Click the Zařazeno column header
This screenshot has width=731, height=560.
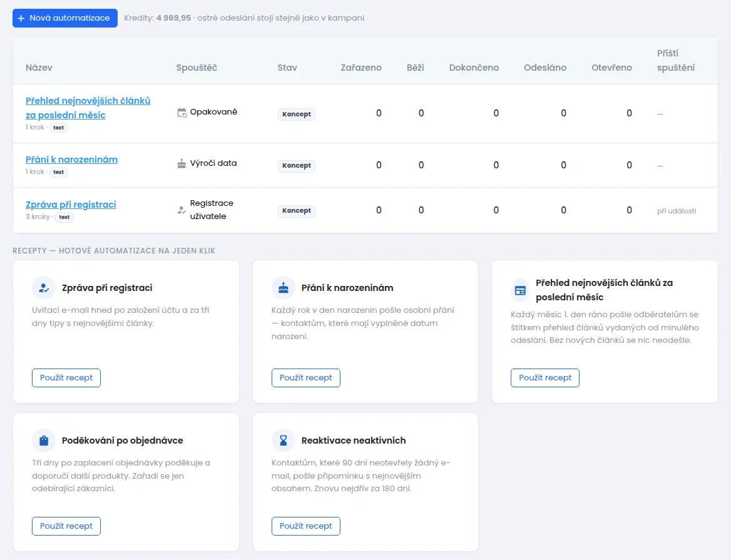361,68
